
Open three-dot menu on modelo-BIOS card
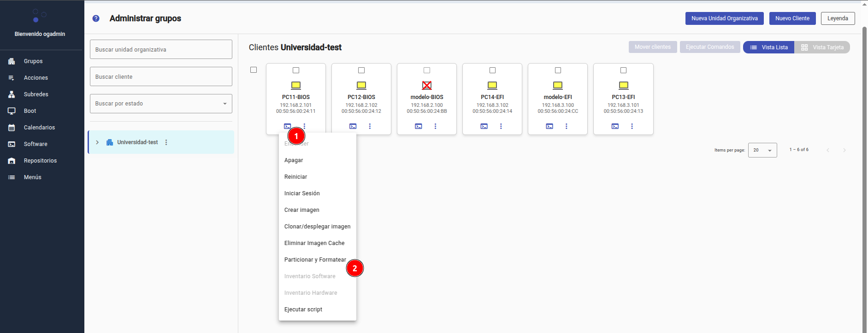435,126
